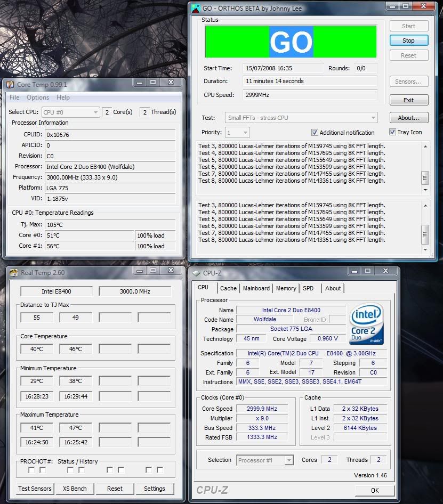This screenshot has height=504, width=443.
Task: Tick the sixth PROCHOT# checkbox in Real Temp
Action: (x=121, y=470)
